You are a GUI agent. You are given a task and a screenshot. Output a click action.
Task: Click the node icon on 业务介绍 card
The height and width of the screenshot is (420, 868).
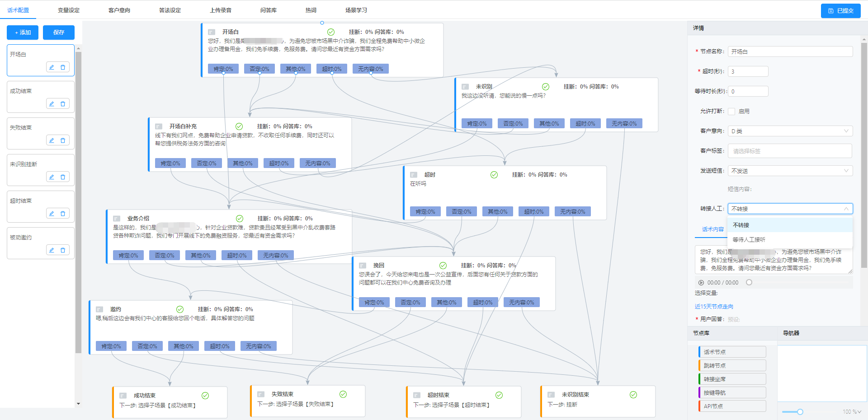point(117,219)
